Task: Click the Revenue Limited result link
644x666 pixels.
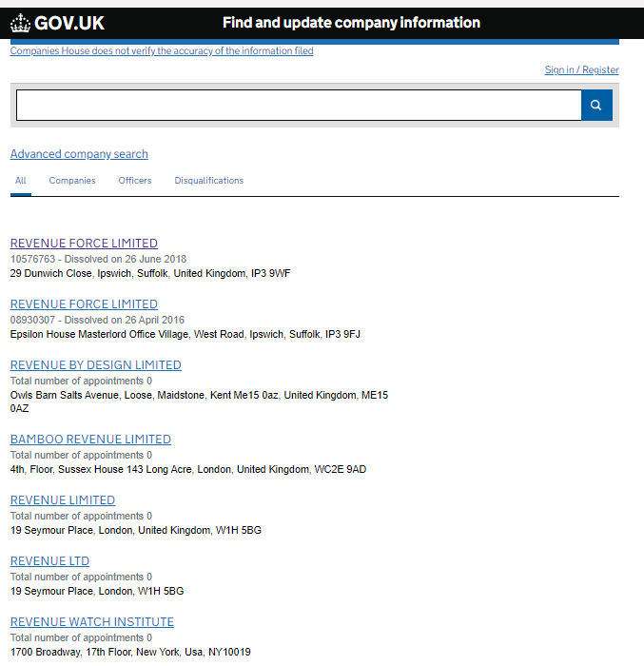Action: [63, 500]
